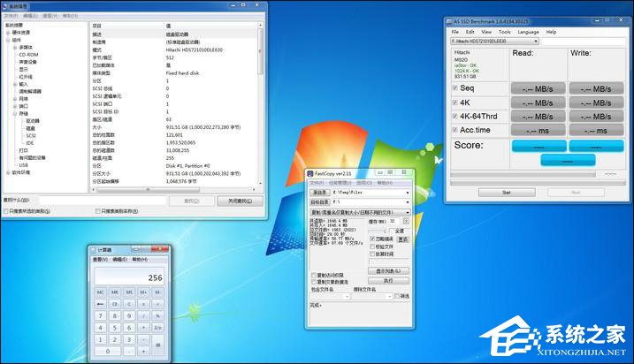634x364 pixels.
Task: Click the M+ memory add key in Calculator
Action: [143, 292]
